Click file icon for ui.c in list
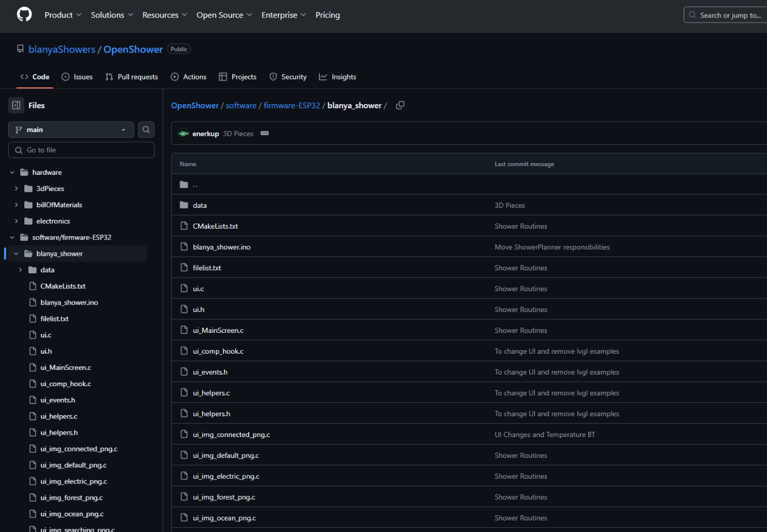Viewport: 767px width, 532px height. 184,289
